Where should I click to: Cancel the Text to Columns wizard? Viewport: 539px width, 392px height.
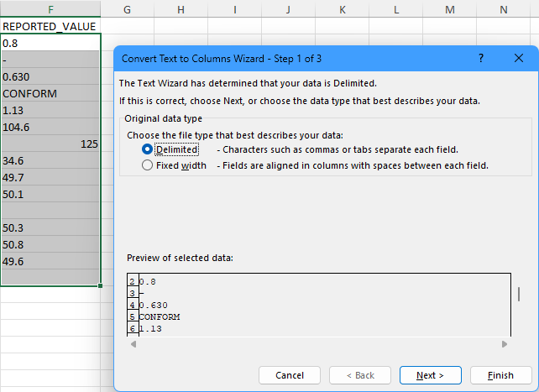click(290, 375)
